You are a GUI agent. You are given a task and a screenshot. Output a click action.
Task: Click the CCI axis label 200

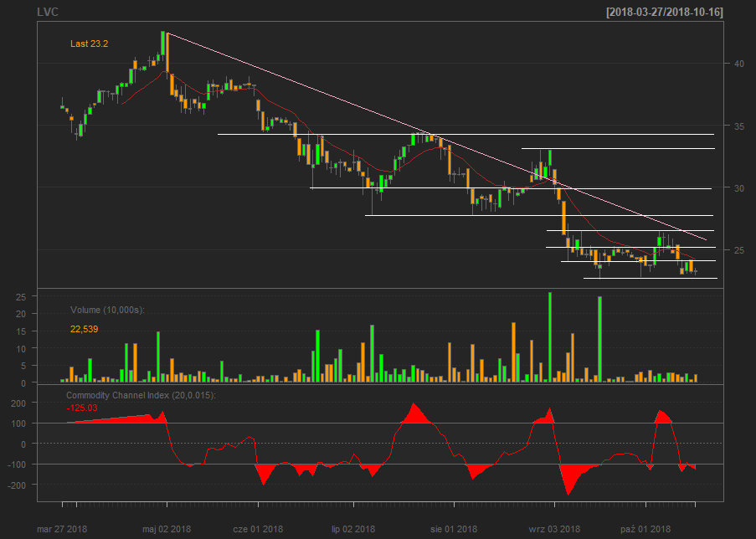point(18,403)
